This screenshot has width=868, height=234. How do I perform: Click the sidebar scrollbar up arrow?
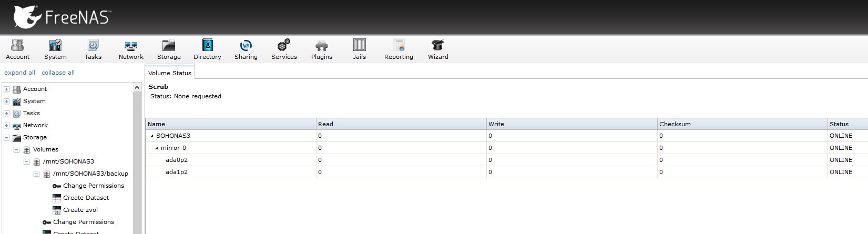pyautogui.click(x=137, y=87)
